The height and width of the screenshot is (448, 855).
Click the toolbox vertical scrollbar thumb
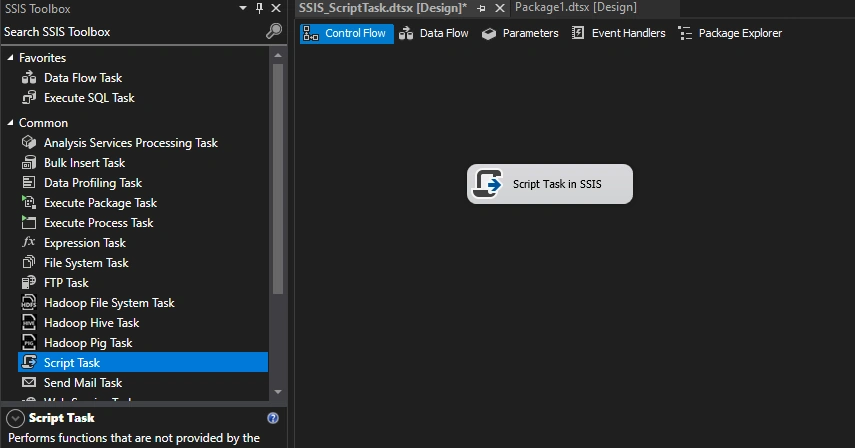coord(278,179)
